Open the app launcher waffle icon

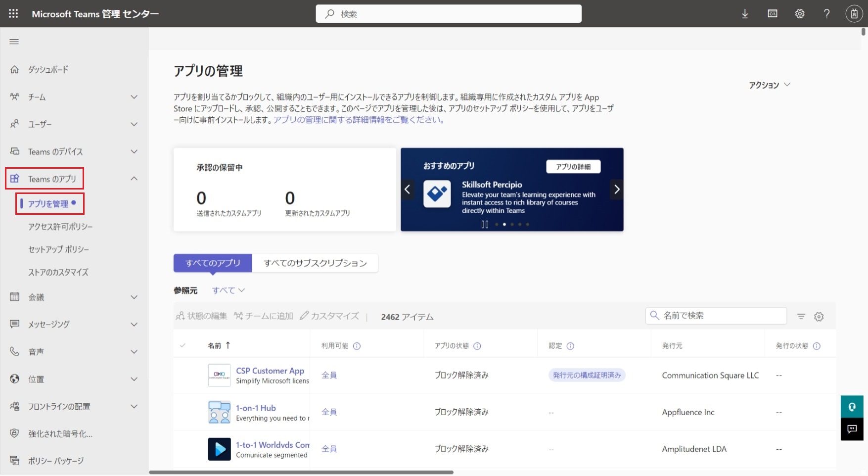pyautogui.click(x=13, y=14)
